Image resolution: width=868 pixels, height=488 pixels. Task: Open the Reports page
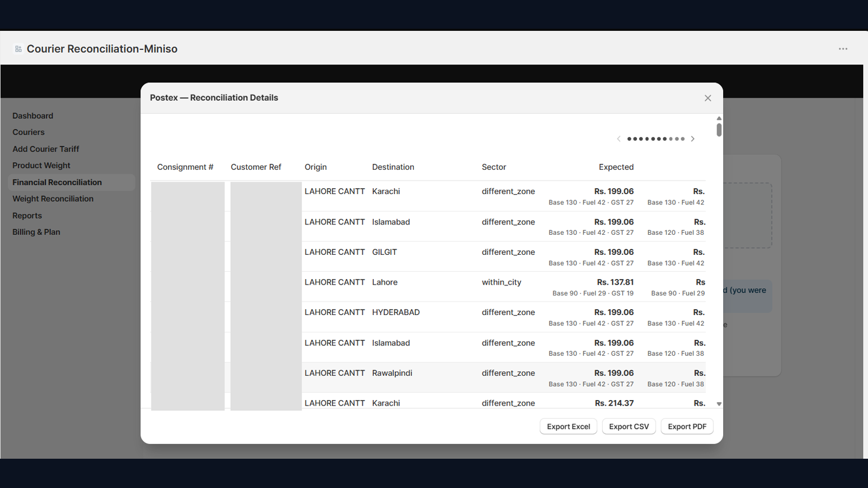click(27, 216)
